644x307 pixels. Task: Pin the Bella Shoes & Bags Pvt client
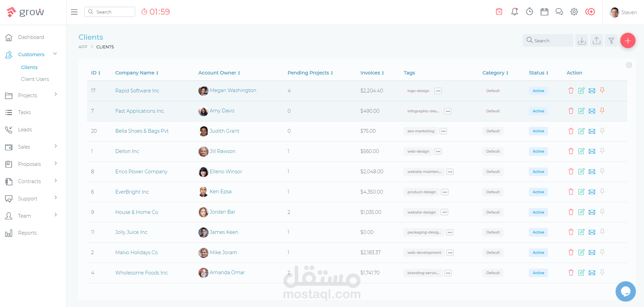pos(602,131)
